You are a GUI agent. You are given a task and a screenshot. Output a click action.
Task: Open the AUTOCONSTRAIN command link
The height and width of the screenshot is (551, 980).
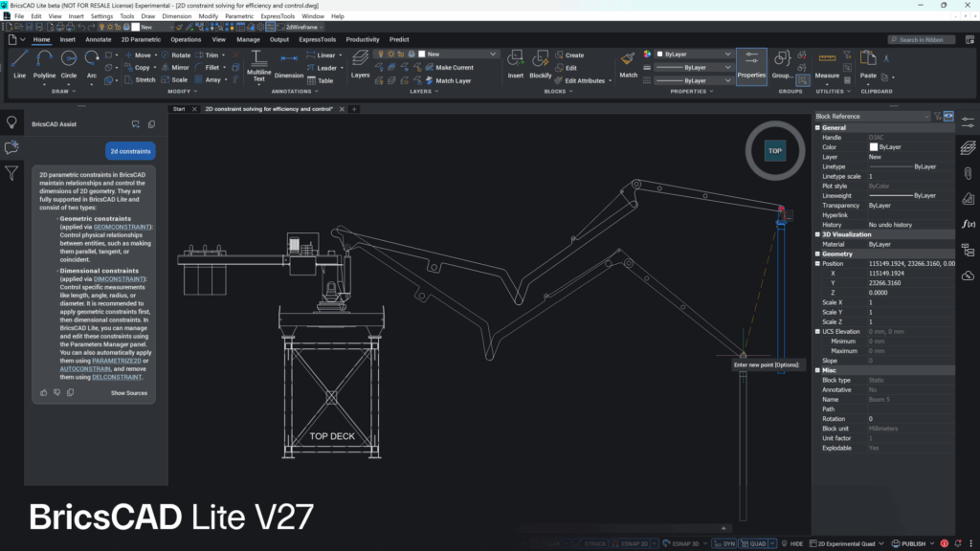pyautogui.click(x=85, y=368)
